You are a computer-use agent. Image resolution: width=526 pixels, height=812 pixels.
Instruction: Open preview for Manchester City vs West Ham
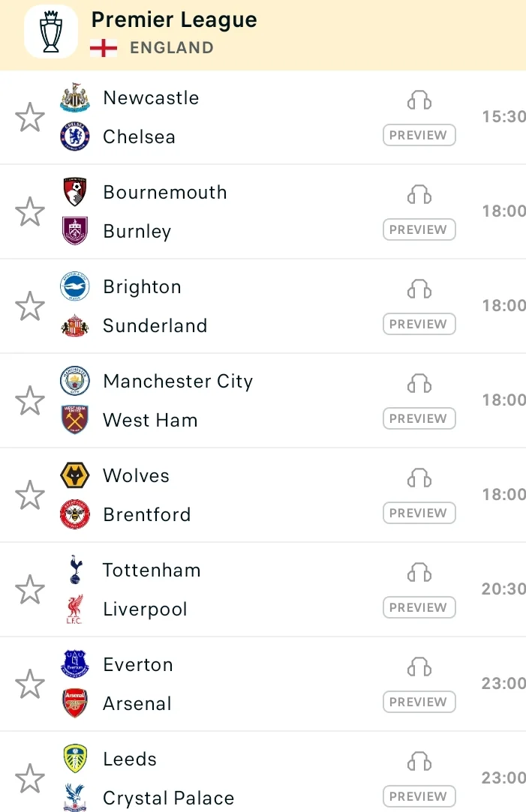coord(419,419)
